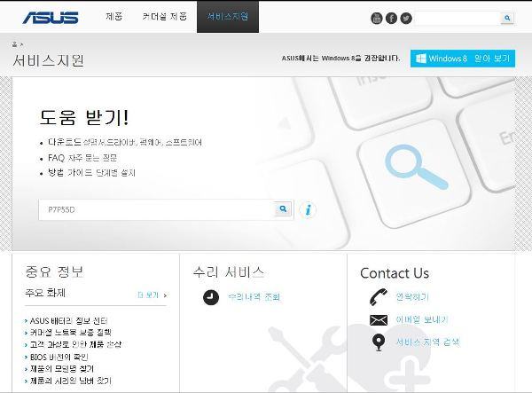Open the Facebook social icon

coord(391,19)
